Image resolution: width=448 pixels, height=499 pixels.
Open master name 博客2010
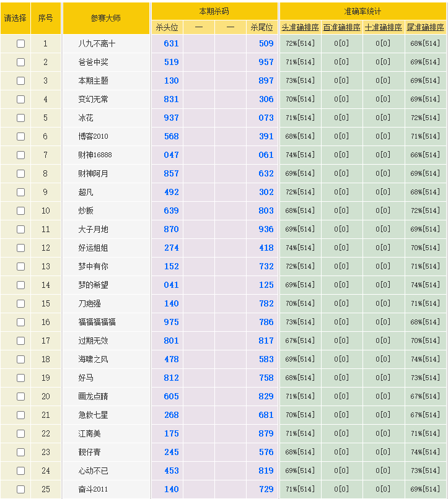[93, 137]
